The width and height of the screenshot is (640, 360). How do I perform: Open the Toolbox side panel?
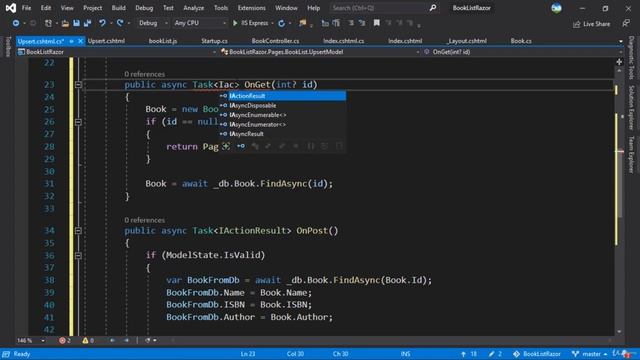[x=7, y=46]
